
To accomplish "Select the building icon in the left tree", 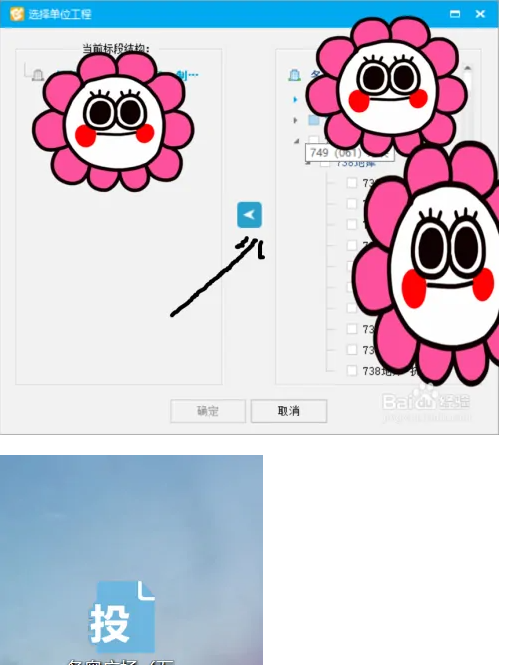I will click(38, 75).
